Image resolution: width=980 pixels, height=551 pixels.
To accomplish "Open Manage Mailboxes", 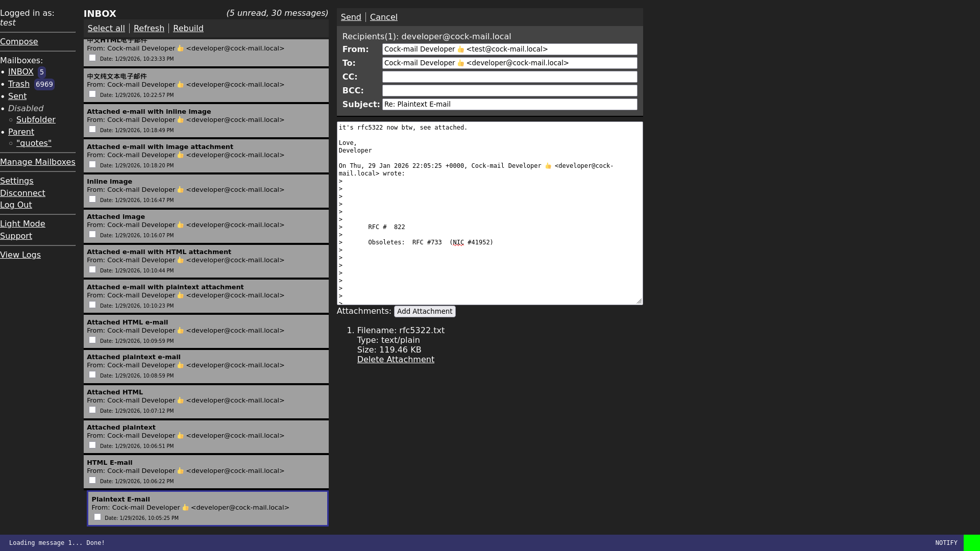I will point(38,162).
